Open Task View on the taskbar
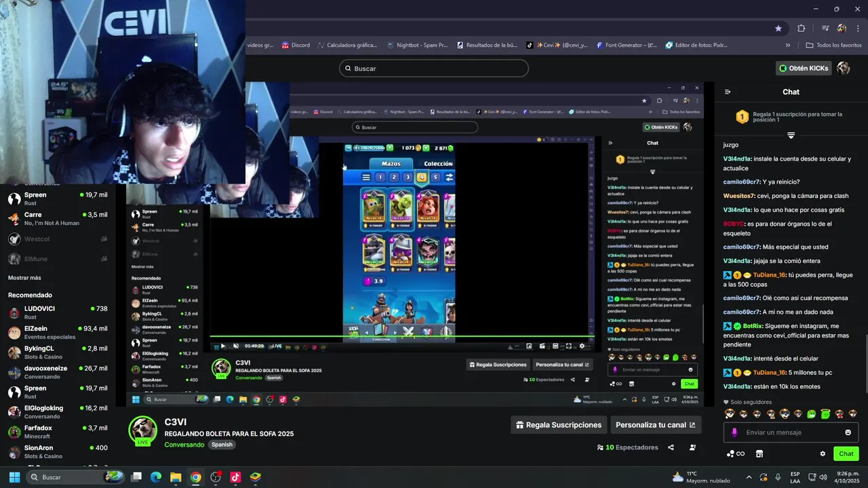Image resolution: width=868 pixels, height=488 pixels. (136, 477)
